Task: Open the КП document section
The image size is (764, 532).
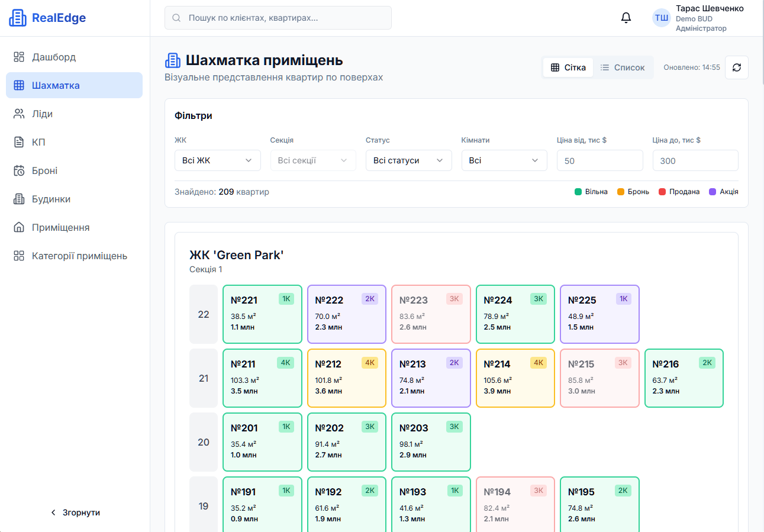Action: tap(38, 142)
